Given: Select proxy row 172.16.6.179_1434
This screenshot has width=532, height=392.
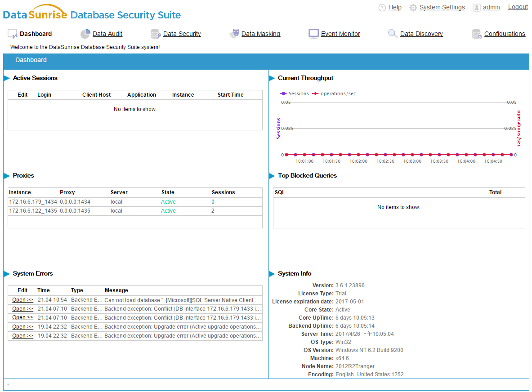Looking at the screenshot, I should pos(135,202).
